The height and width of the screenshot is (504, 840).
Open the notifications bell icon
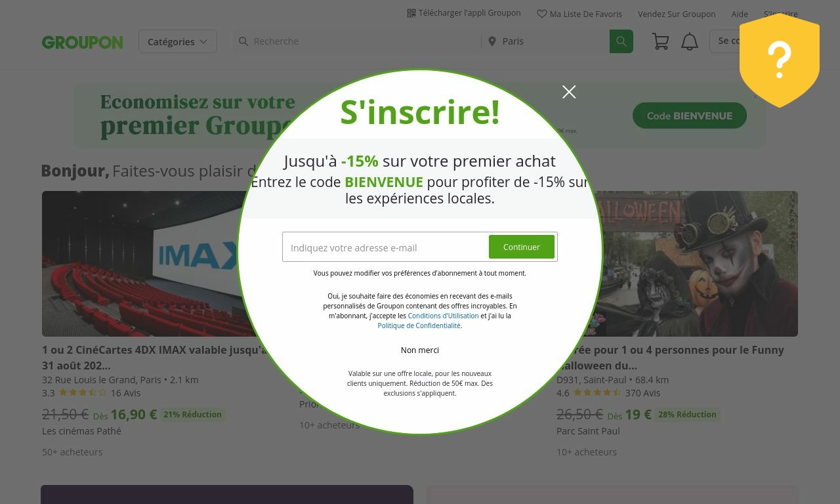tap(689, 41)
